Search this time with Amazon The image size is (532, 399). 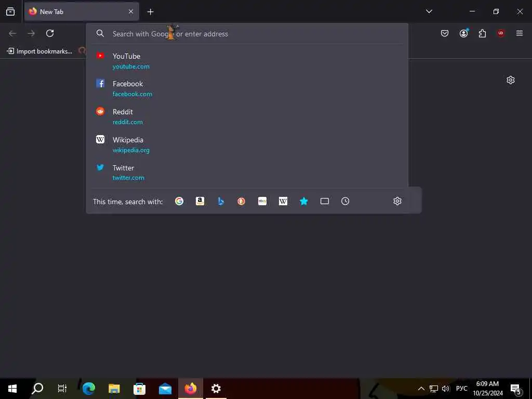(200, 201)
